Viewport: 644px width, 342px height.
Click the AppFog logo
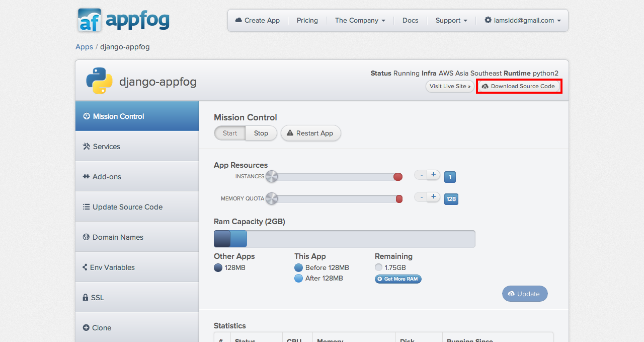click(x=124, y=20)
